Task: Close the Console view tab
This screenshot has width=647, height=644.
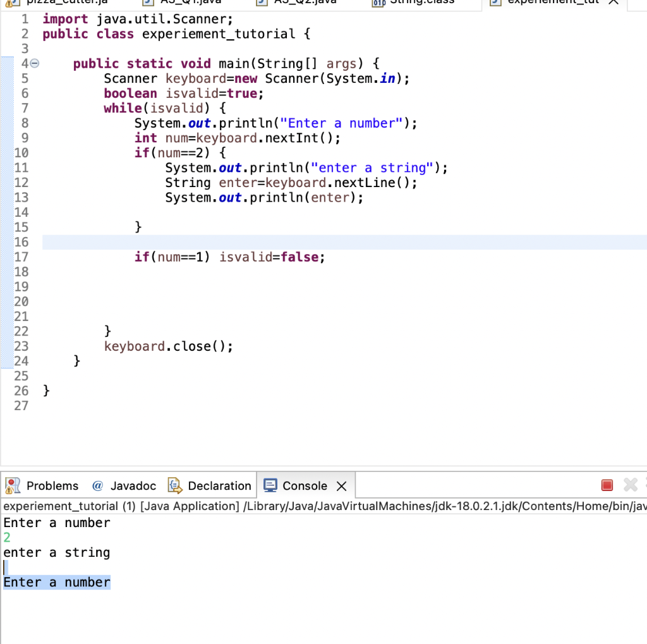Action: tap(342, 486)
